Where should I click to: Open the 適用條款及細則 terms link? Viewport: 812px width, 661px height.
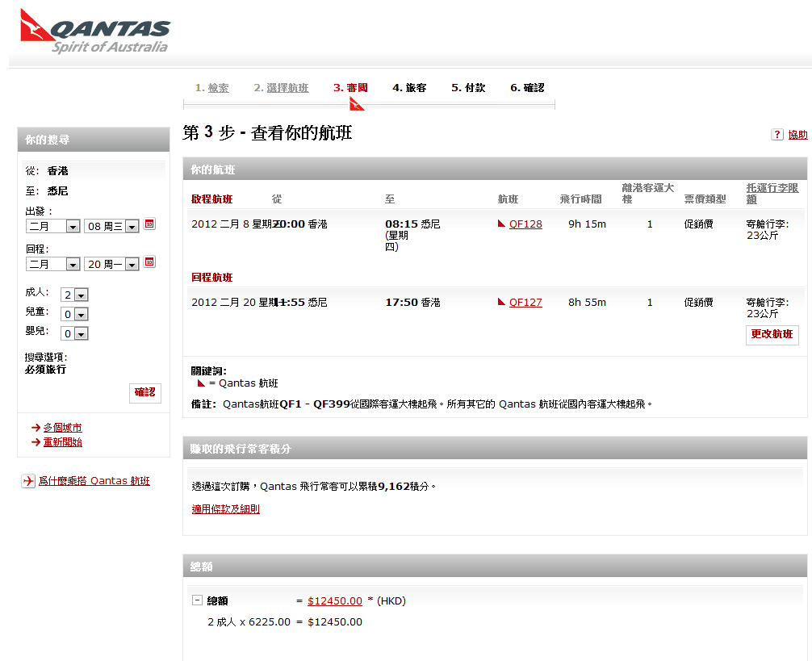pos(225,509)
